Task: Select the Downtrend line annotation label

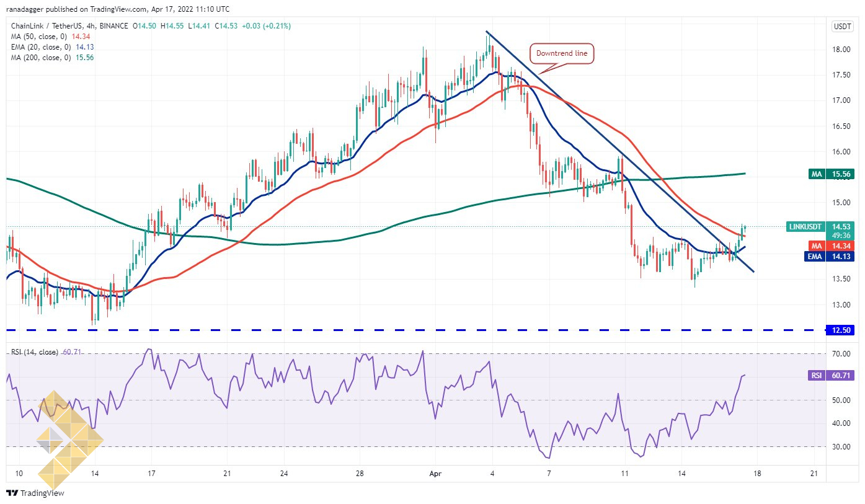Action: 562,54
